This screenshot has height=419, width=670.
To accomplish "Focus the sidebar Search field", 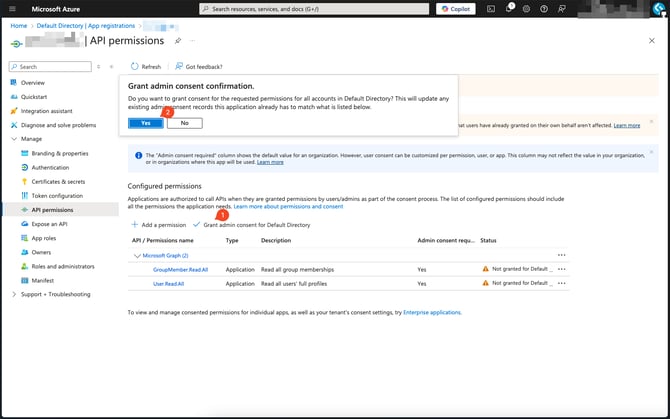I will (52, 67).
